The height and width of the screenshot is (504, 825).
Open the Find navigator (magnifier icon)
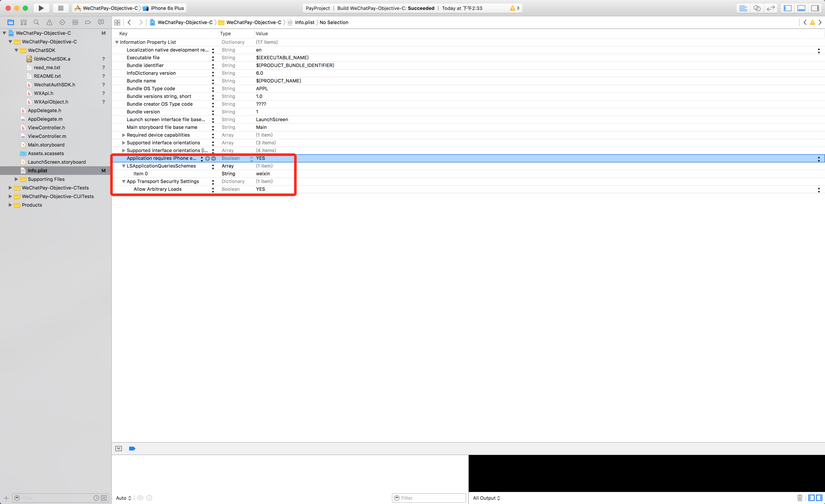[36, 22]
